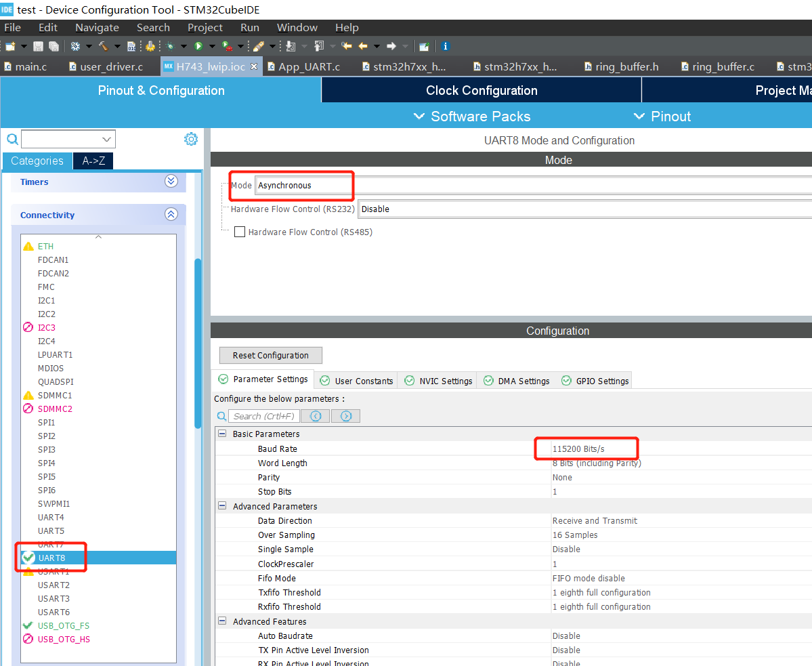Viewport: 812px width, 666px height.
Task: Open the File menu
Action: pyautogui.click(x=12, y=28)
